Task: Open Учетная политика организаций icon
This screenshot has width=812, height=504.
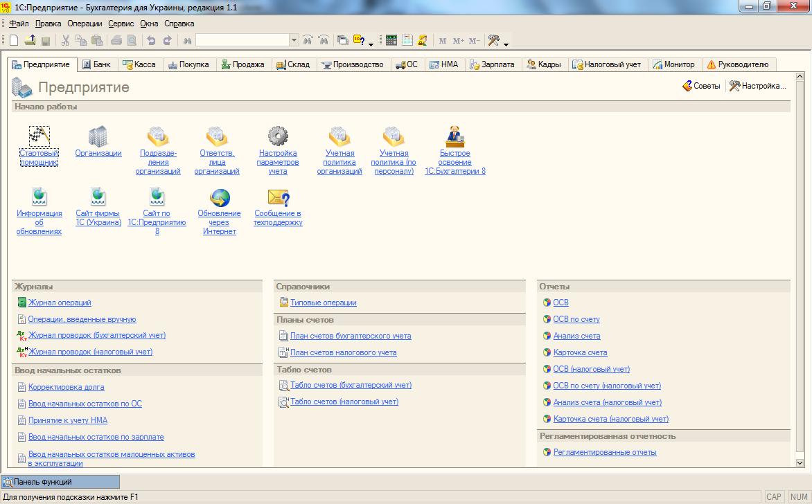Action: pos(339,136)
